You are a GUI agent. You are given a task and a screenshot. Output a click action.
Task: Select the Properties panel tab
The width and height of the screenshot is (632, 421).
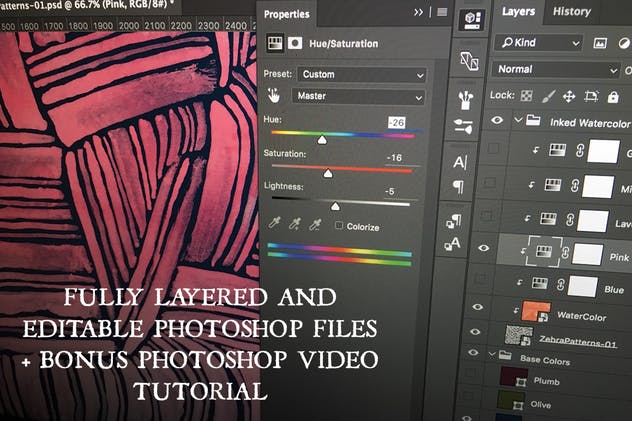tap(287, 15)
